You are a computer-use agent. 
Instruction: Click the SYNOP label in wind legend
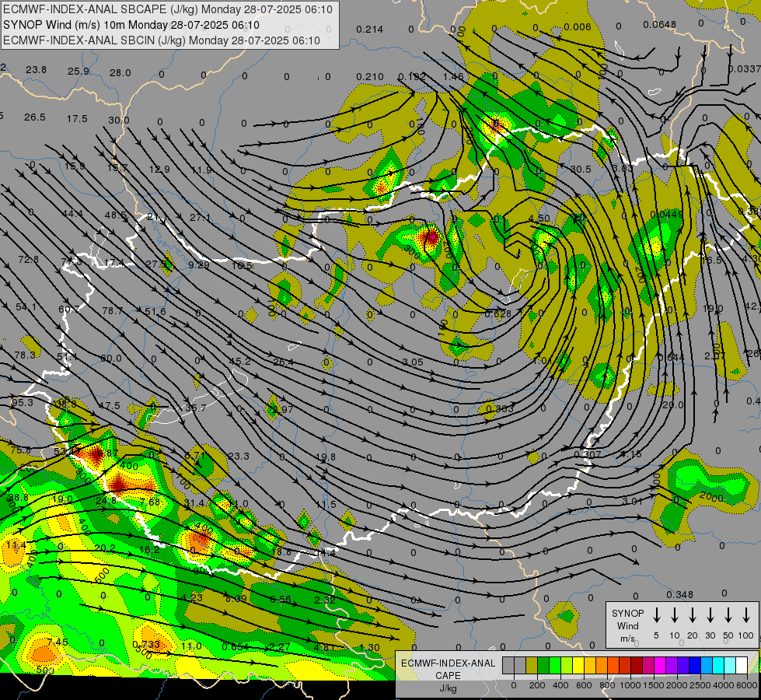coord(627,614)
